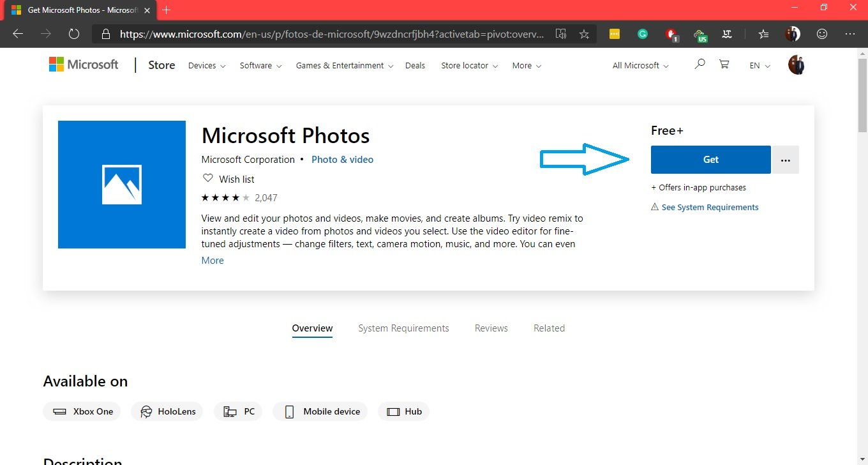Open the red ad-blocker extension
Screen dimensions: 868x465
(x=671, y=34)
